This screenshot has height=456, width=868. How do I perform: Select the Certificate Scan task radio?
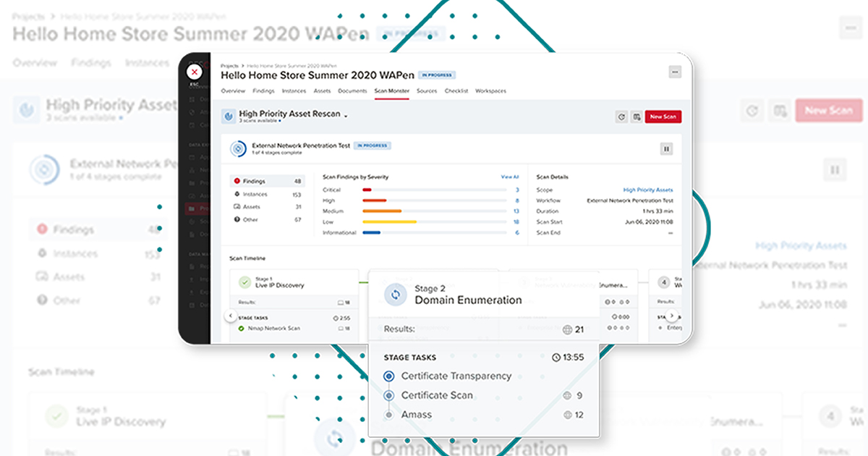pos(391,395)
